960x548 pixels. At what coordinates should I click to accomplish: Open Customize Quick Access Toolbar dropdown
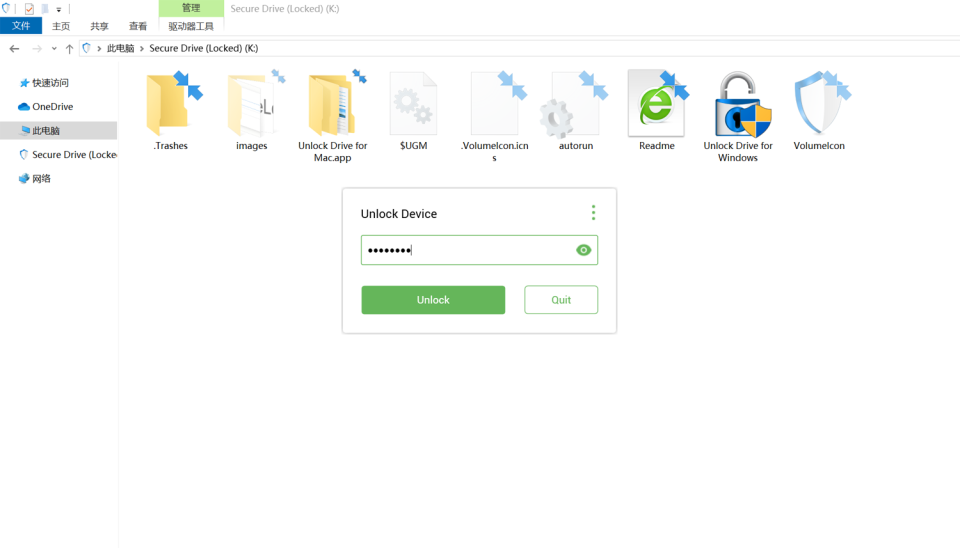tap(59, 9)
